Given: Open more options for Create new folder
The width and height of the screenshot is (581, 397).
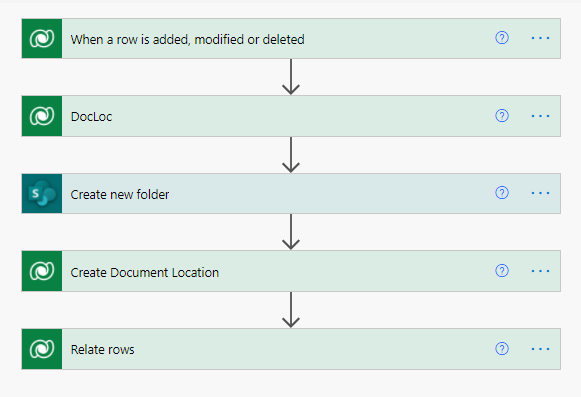Looking at the screenshot, I should coord(540,193).
